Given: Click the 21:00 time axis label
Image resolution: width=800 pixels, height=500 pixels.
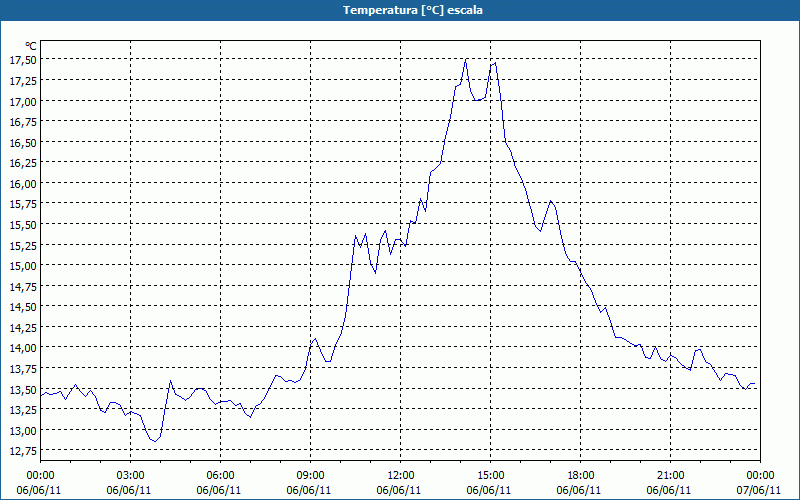Looking at the screenshot, I should 670,476.
